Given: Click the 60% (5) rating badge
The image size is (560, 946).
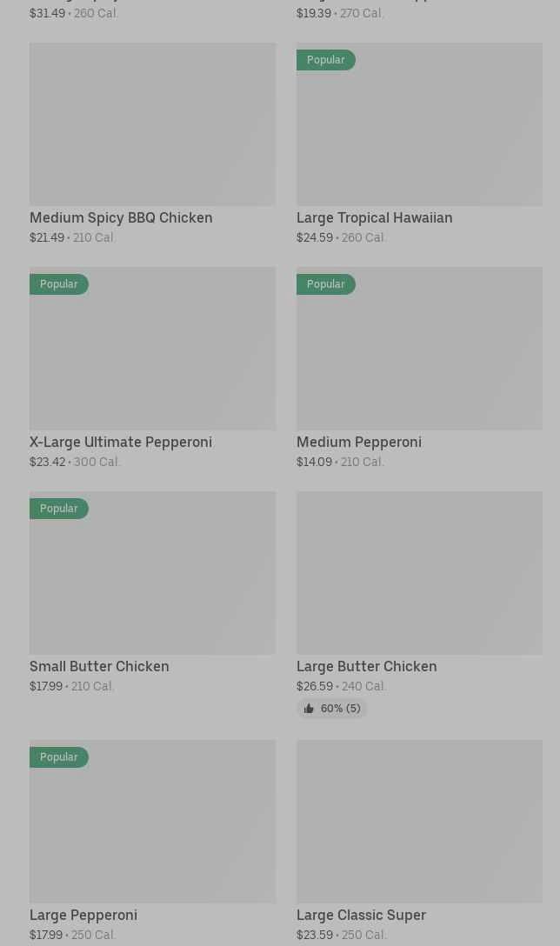Looking at the screenshot, I should pos(332,709).
